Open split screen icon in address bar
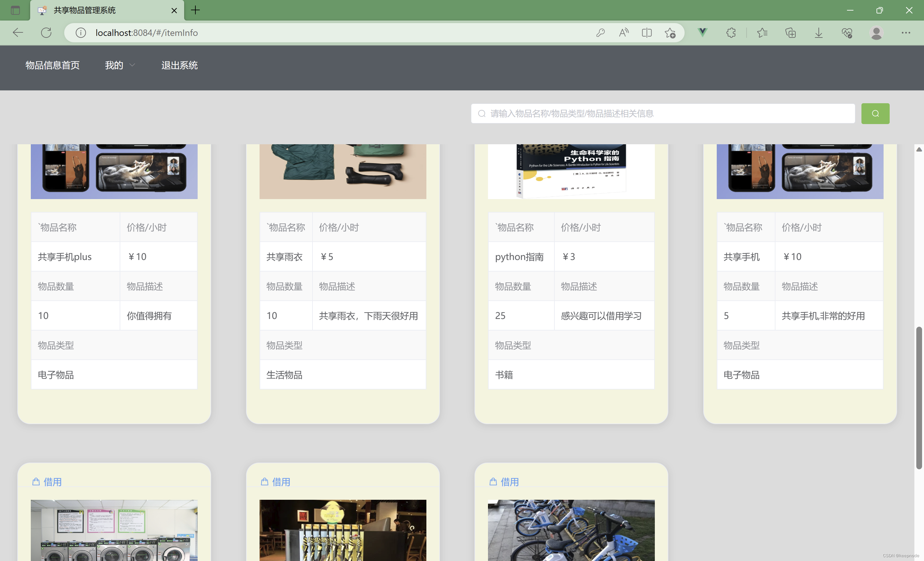The height and width of the screenshot is (561, 924). tap(646, 33)
